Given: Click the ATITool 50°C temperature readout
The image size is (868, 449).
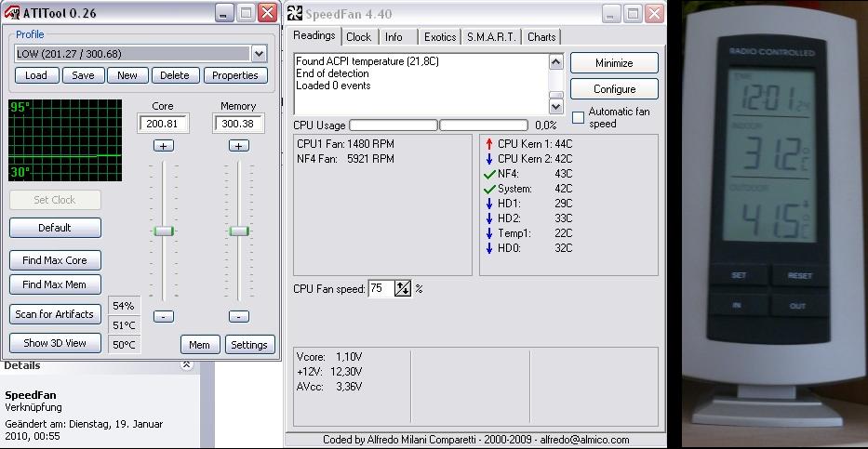Looking at the screenshot, I should (125, 345).
